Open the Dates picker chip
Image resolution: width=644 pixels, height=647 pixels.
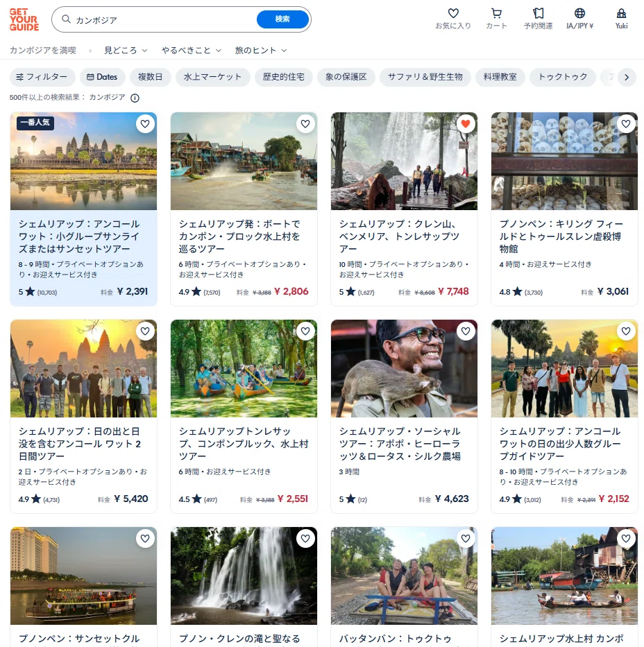point(102,77)
